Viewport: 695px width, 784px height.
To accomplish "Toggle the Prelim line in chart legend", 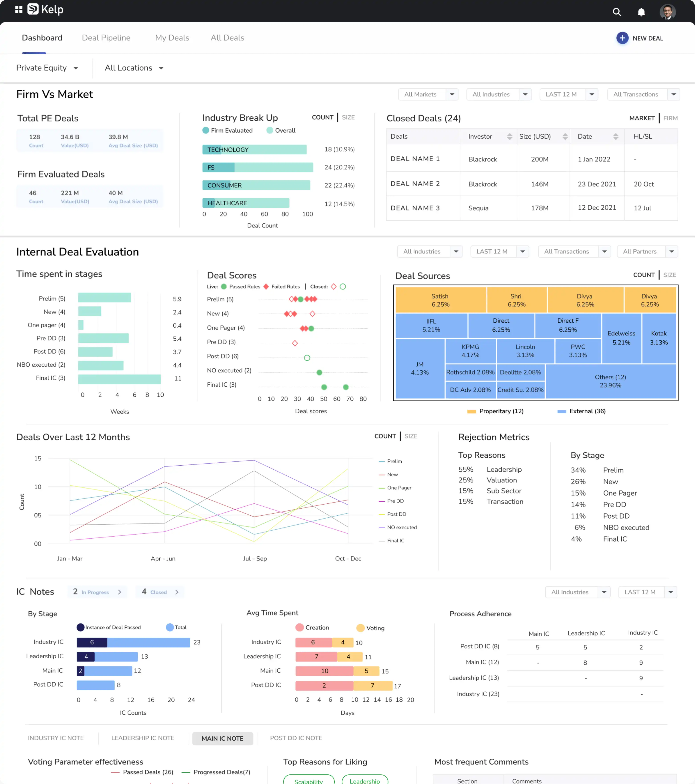I will tap(390, 461).
